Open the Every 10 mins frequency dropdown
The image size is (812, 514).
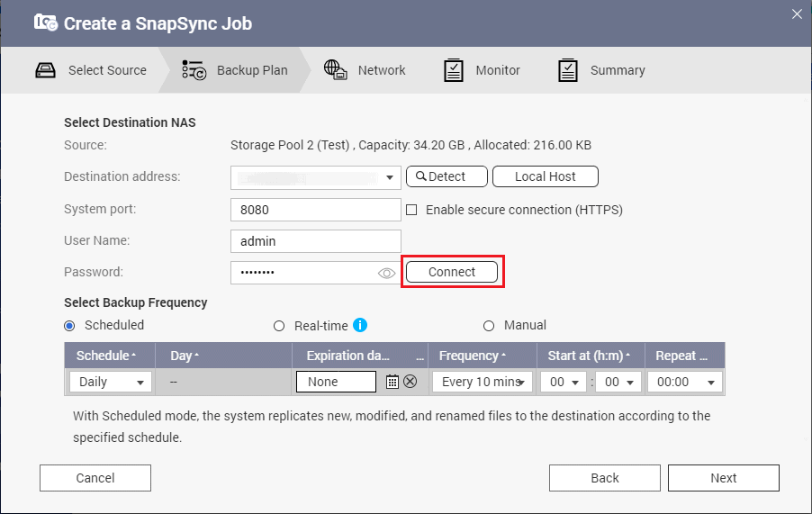point(482,382)
